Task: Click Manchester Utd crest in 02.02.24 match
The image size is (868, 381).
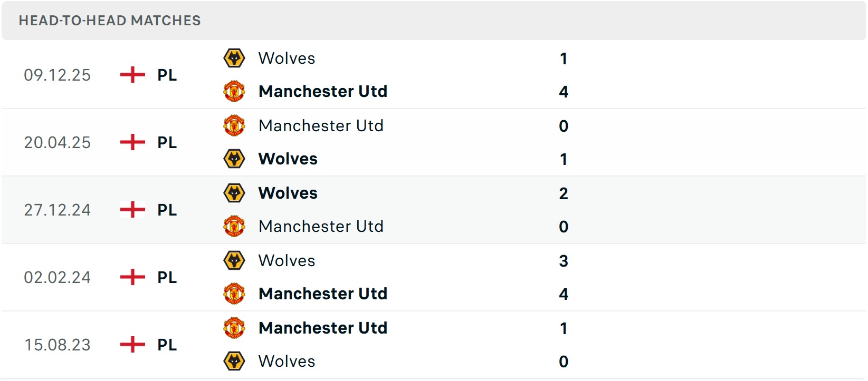Action: [234, 294]
